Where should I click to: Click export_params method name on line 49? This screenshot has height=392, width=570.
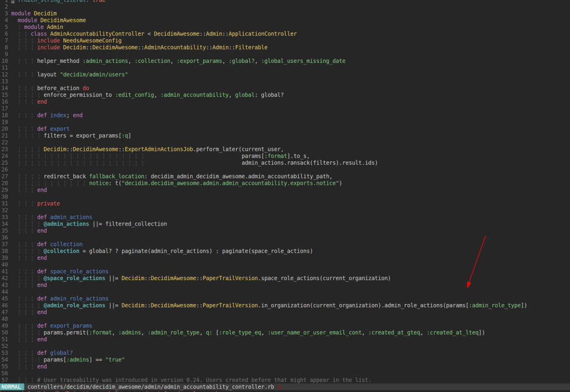coord(71,326)
